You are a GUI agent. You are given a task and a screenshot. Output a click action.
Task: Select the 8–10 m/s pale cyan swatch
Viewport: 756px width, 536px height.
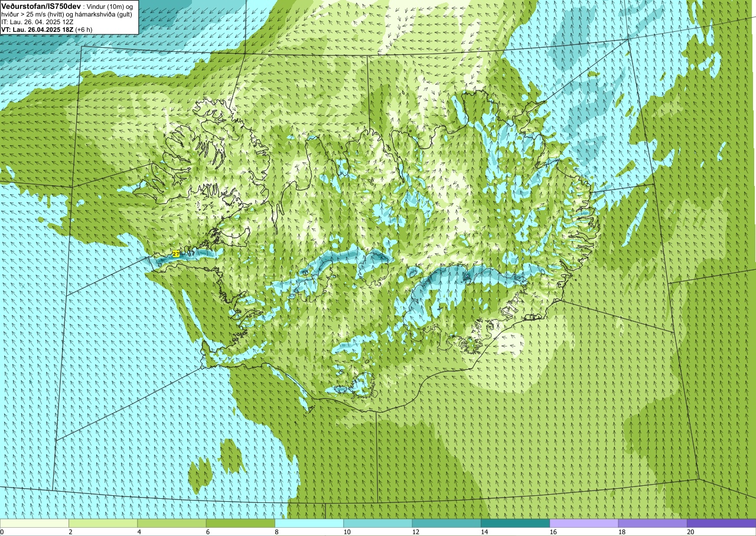[309, 523]
